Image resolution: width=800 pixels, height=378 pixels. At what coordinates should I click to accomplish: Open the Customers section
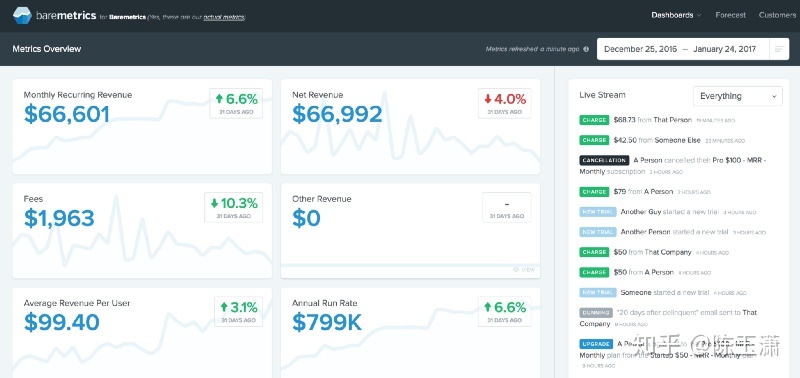777,15
